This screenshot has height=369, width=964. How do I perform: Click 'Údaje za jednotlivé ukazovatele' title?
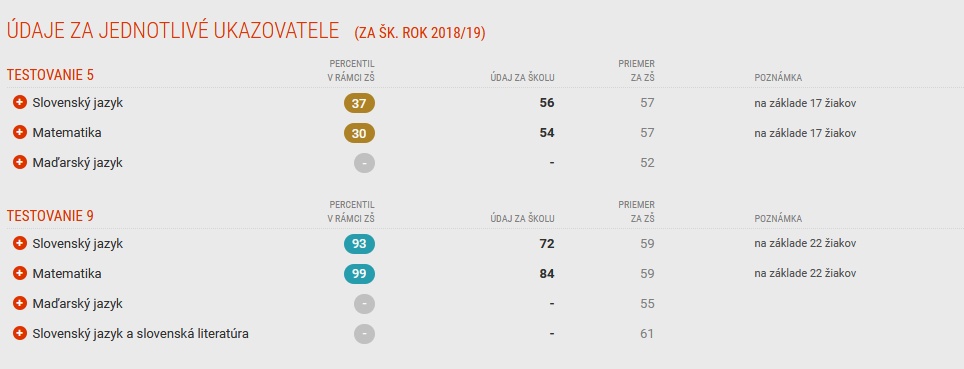click(173, 31)
